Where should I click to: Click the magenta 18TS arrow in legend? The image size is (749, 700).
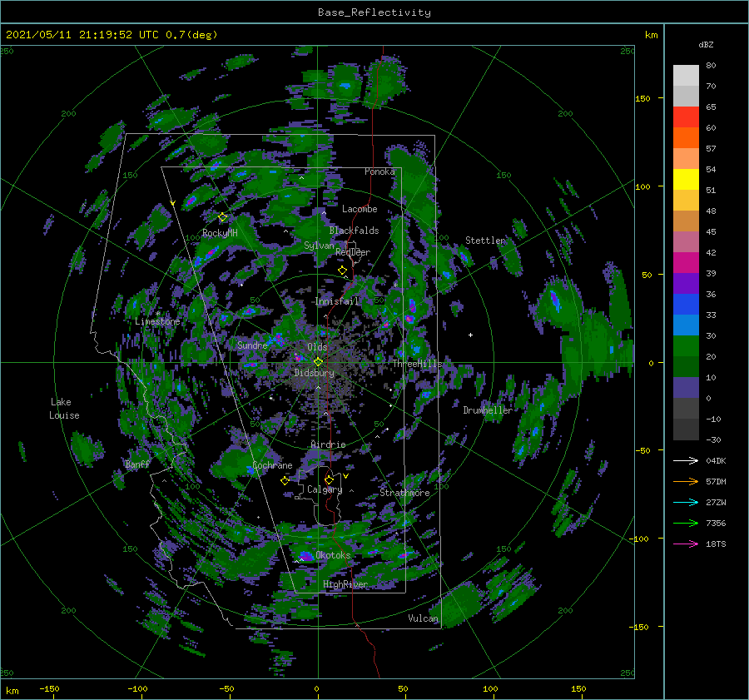tap(686, 544)
